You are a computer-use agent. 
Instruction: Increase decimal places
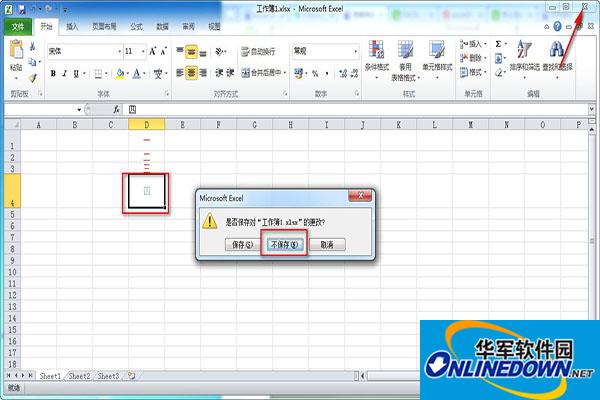click(342, 73)
